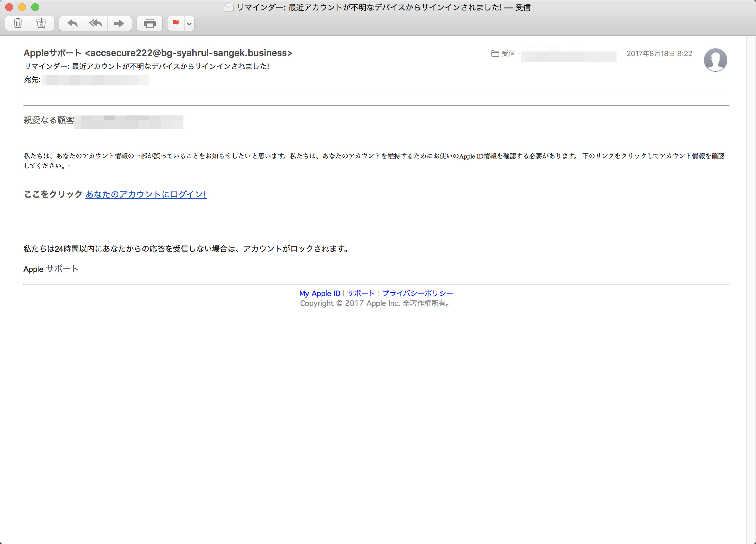This screenshot has width=756, height=544.
Task: Click the subject line under the sender
Action: pyautogui.click(x=146, y=67)
